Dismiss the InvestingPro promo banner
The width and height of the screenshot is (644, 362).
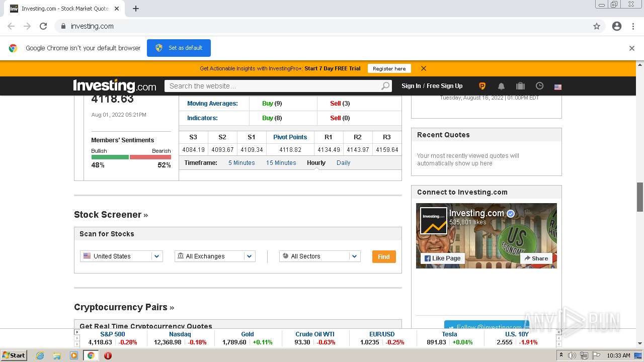(424, 68)
